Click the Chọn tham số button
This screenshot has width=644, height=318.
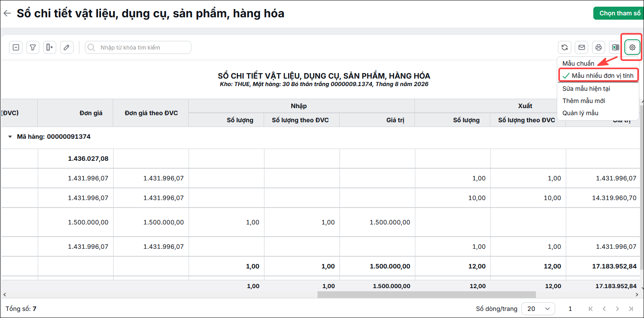(618, 13)
